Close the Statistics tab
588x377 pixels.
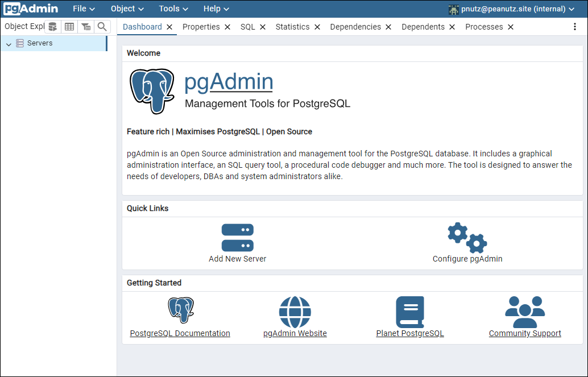pyautogui.click(x=317, y=27)
